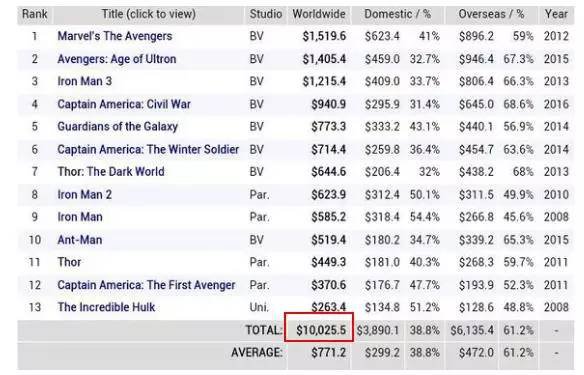Click the $771.2 average worldwide cell

click(x=328, y=353)
